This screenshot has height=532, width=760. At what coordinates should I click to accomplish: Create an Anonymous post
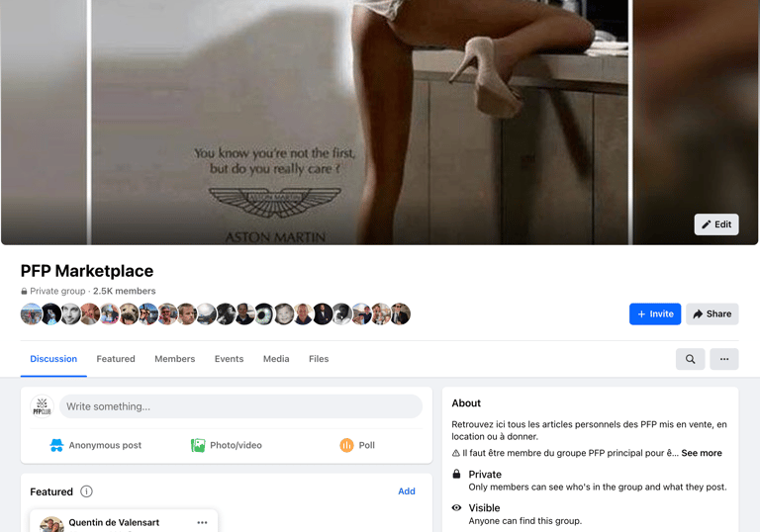(x=96, y=445)
